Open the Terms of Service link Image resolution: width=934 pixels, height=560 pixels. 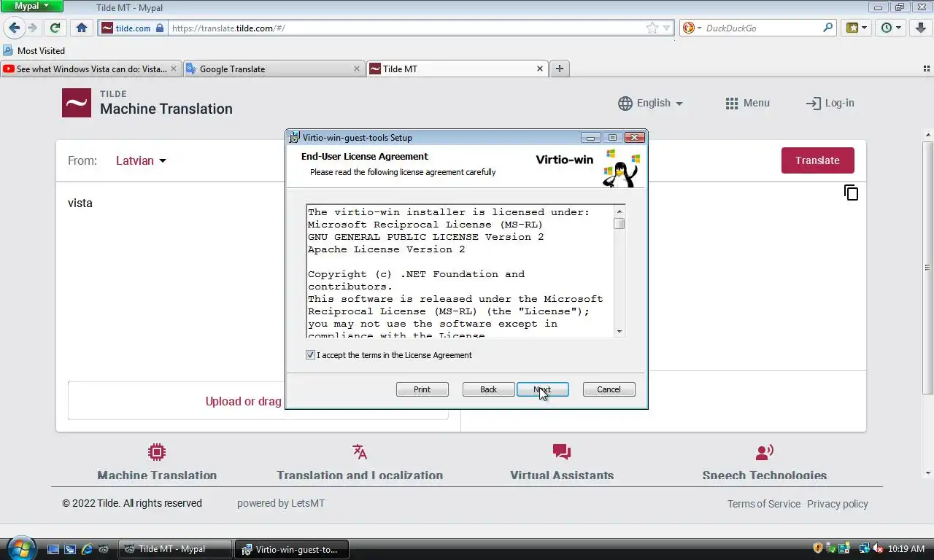pos(764,504)
